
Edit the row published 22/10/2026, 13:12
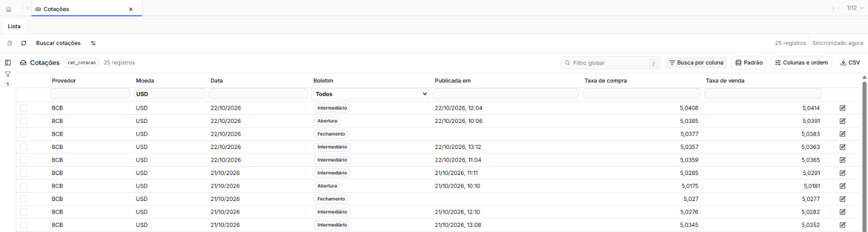(x=843, y=147)
